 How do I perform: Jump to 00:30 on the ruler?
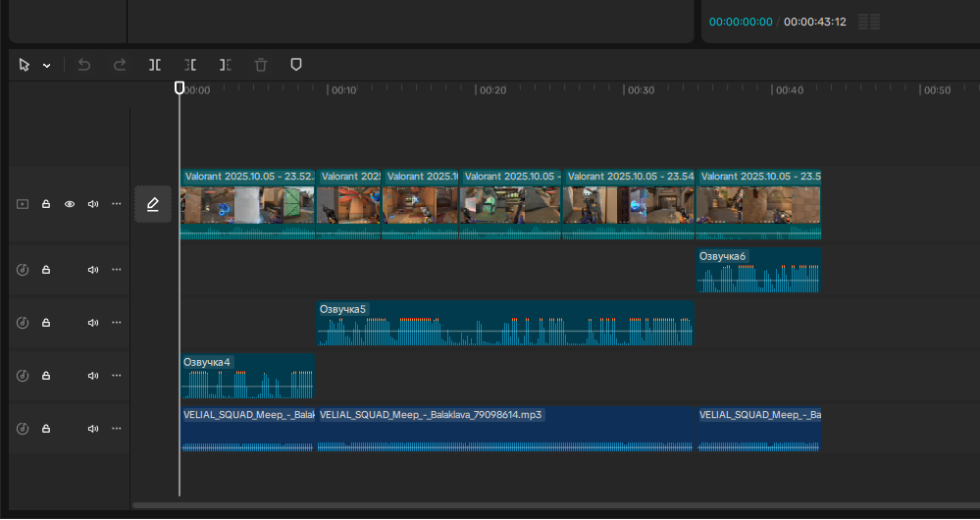pyautogui.click(x=641, y=90)
